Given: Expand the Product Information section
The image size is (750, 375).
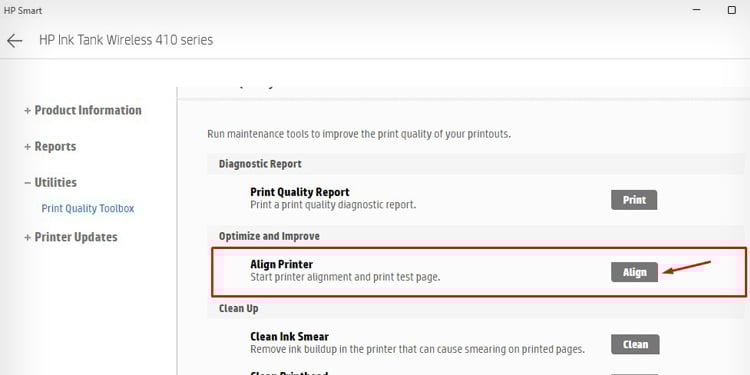Looking at the screenshot, I should coord(83,110).
